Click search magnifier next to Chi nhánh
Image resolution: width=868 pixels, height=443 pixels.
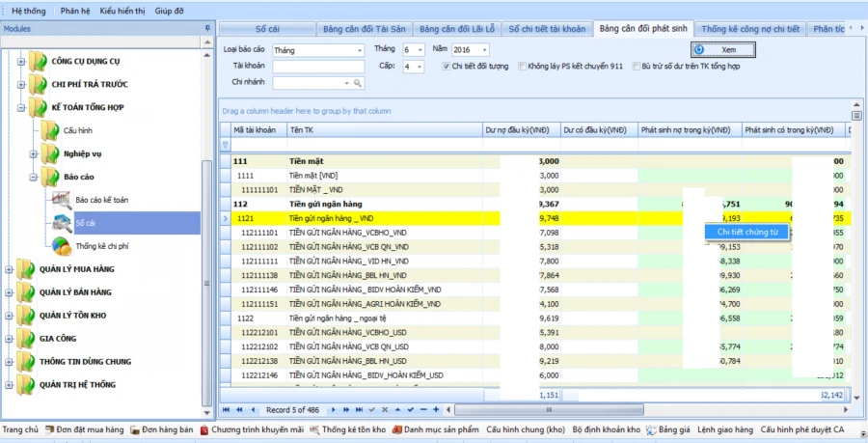pyautogui.click(x=358, y=83)
